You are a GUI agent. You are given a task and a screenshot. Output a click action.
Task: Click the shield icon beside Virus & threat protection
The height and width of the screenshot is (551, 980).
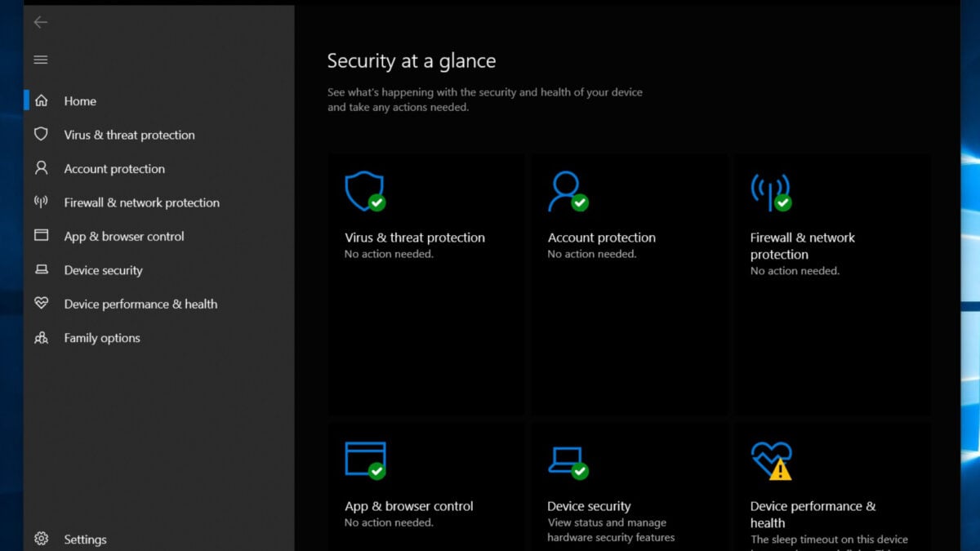point(41,134)
